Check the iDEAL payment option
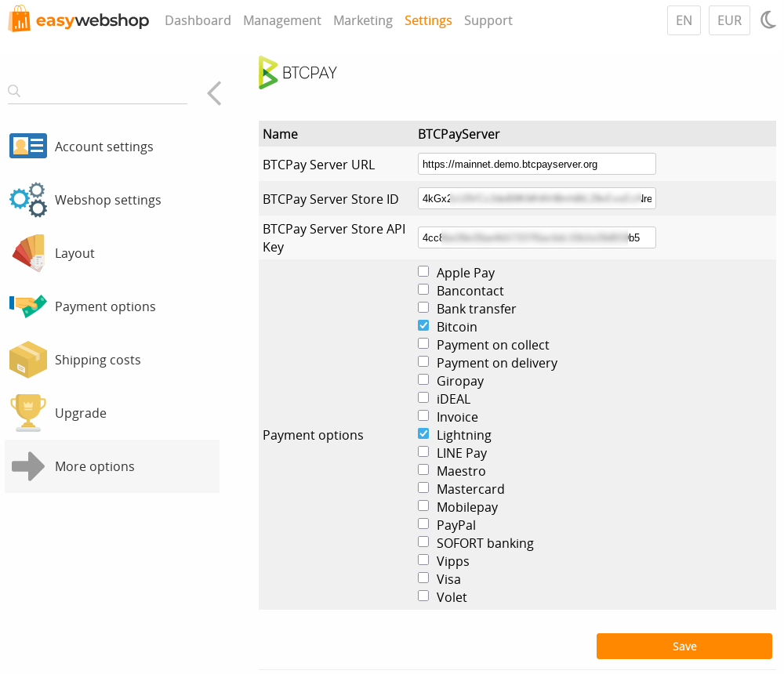Viewport: 784px width, 674px height. pos(423,397)
